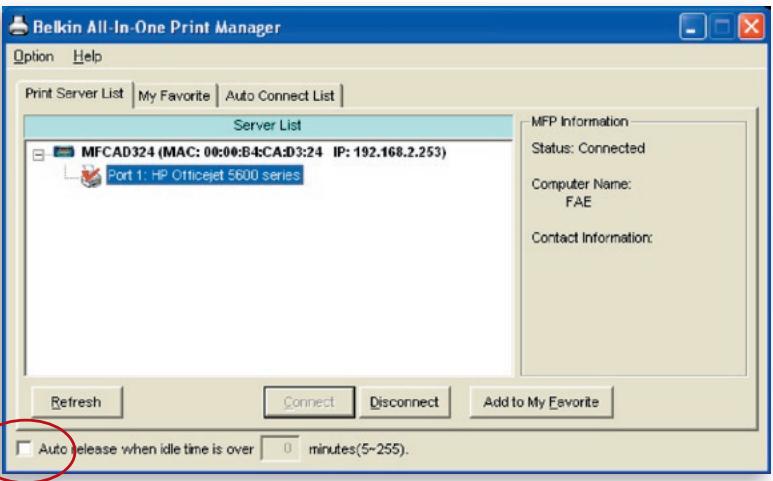Click the Server List column header

click(268, 126)
